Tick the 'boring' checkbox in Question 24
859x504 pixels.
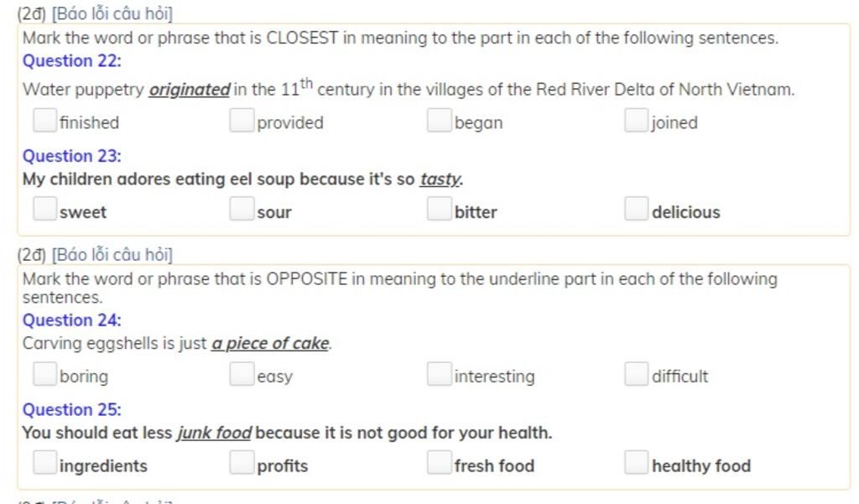point(45,374)
